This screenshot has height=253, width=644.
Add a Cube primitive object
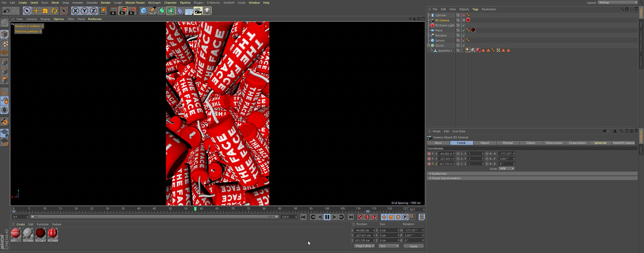click(x=144, y=11)
